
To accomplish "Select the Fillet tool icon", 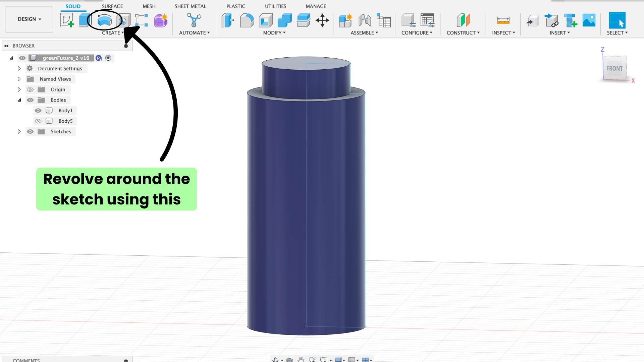I will tap(247, 20).
